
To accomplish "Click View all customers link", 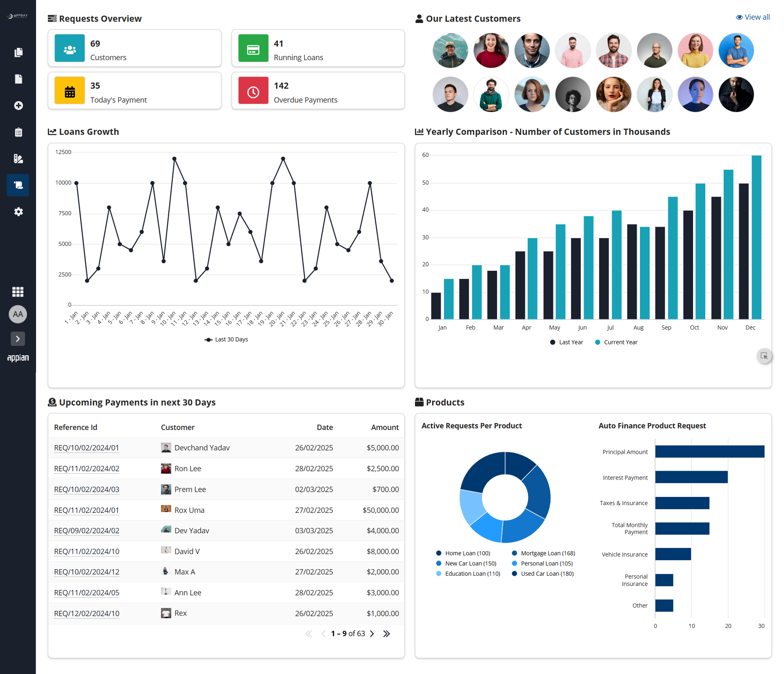I will point(753,17).
